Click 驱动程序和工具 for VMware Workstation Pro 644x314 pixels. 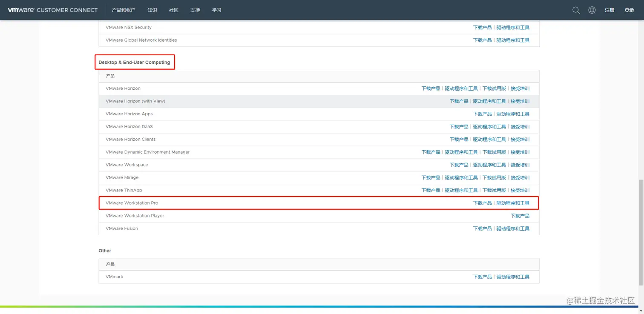click(513, 203)
